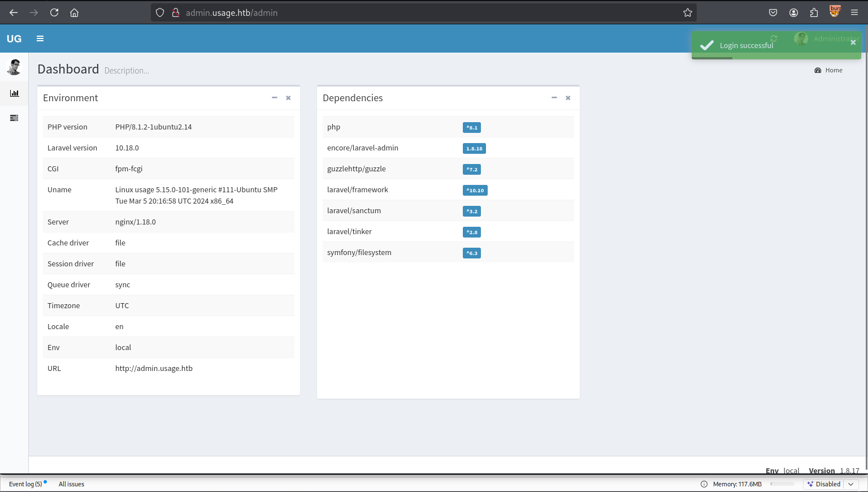Click the shield tracking protection icon

point(160,12)
